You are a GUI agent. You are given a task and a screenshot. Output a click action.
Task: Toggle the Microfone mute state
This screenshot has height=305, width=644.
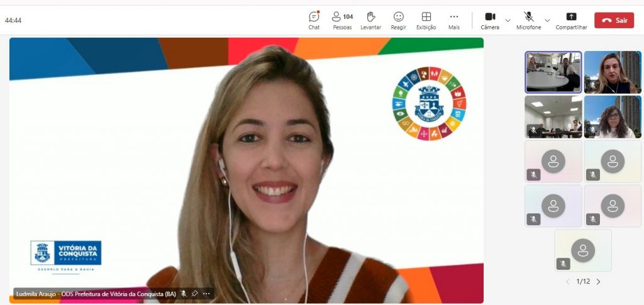528,20
